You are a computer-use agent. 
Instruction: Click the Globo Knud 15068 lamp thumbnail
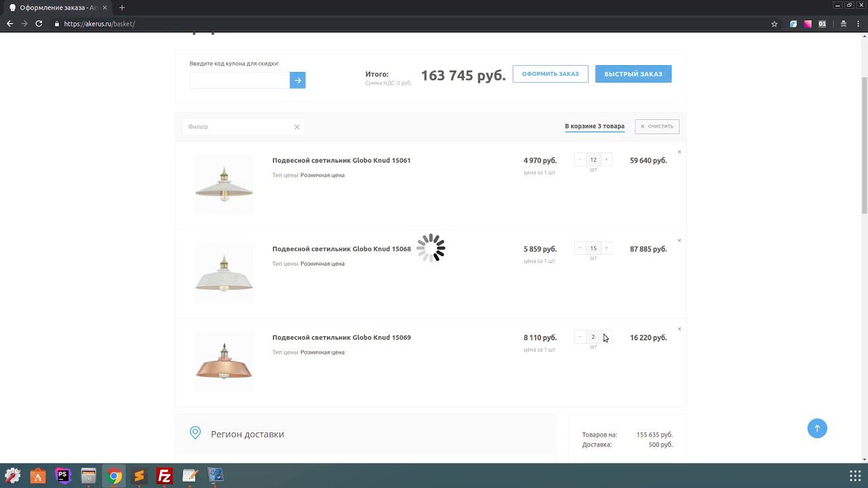(224, 273)
